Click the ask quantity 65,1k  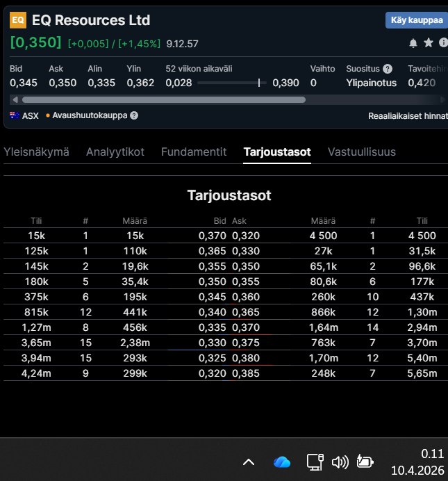(323, 266)
